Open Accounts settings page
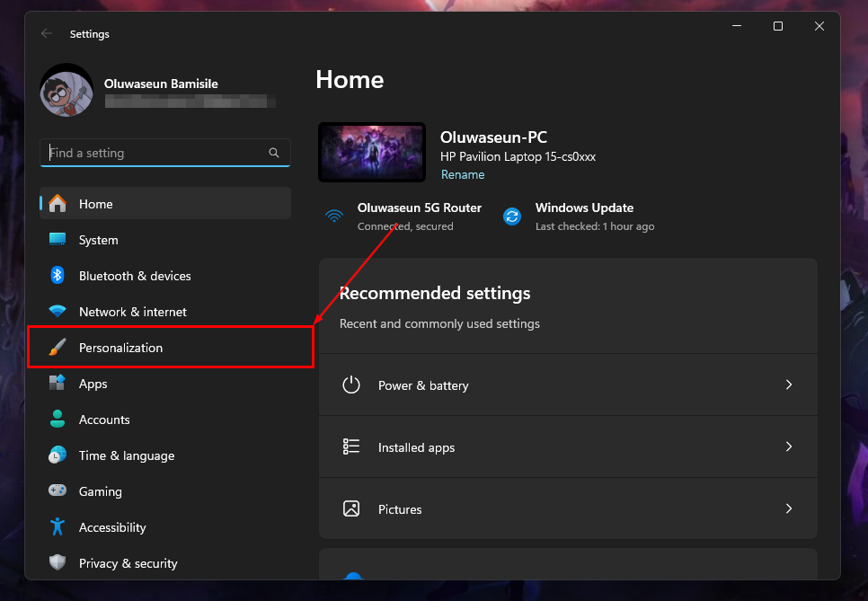Screen dimensions: 868x601 pyautogui.click(x=165, y=420)
